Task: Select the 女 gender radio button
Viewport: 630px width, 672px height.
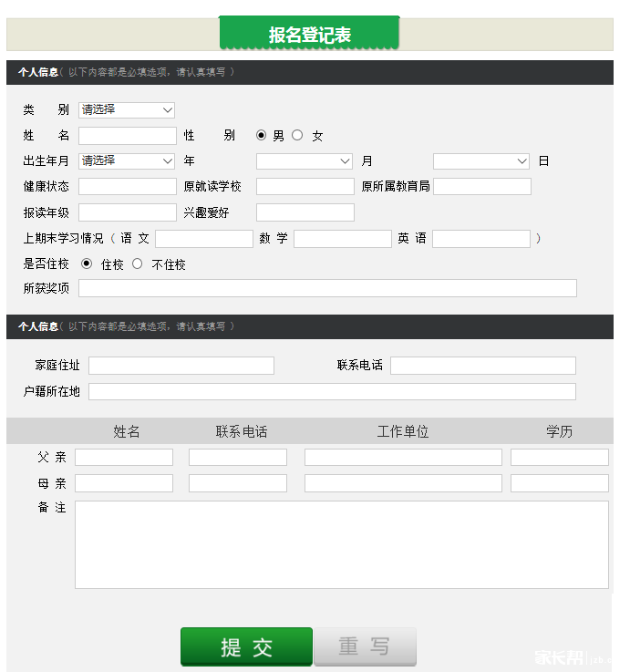Action: point(297,136)
